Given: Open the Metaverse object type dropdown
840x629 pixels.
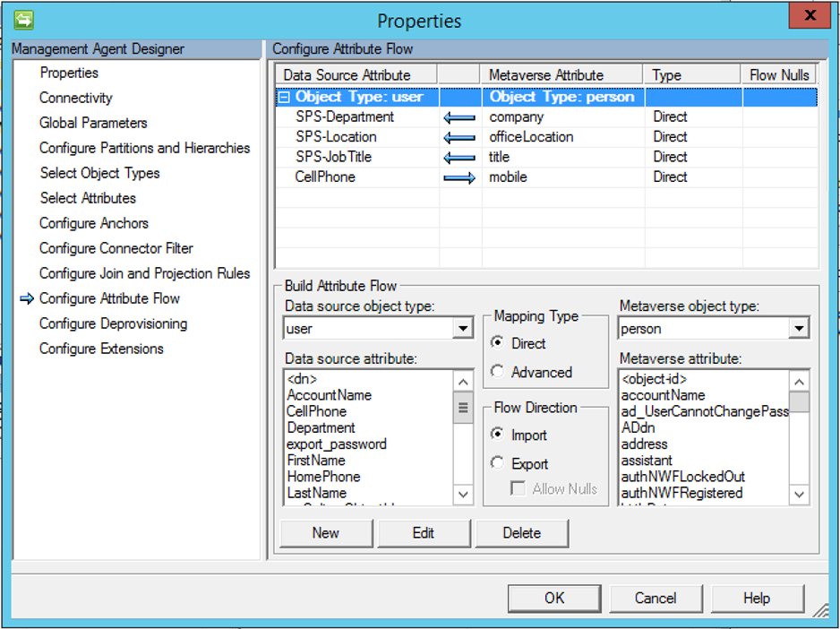Looking at the screenshot, I should [x=799, y=329].
